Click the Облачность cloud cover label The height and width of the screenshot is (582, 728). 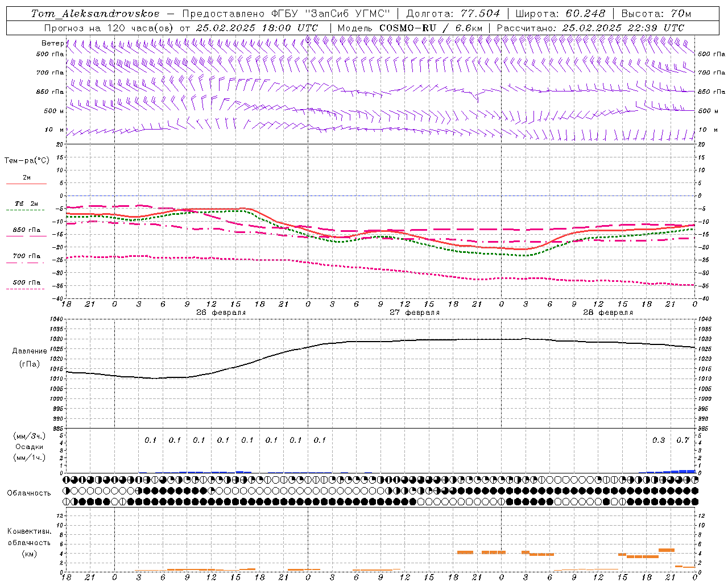click(29, 493)
